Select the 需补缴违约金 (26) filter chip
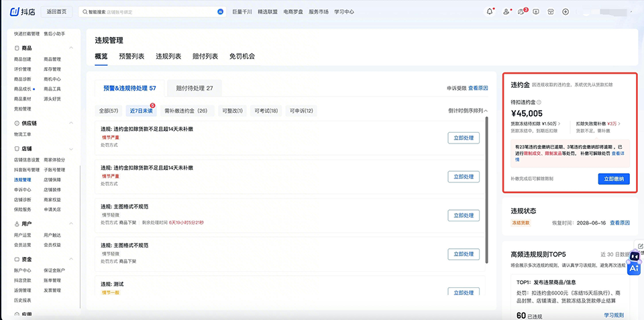 (x=186, y=111)
